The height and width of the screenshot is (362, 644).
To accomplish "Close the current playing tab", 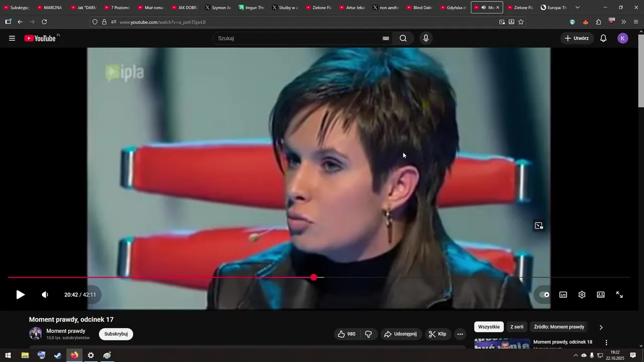I will (498, 8).
